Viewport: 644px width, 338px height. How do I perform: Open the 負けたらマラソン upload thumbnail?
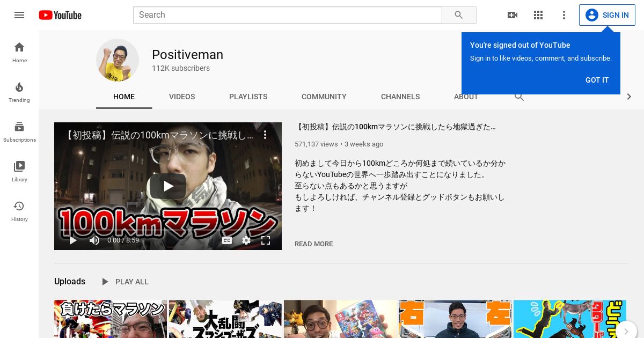pos(111,319)
